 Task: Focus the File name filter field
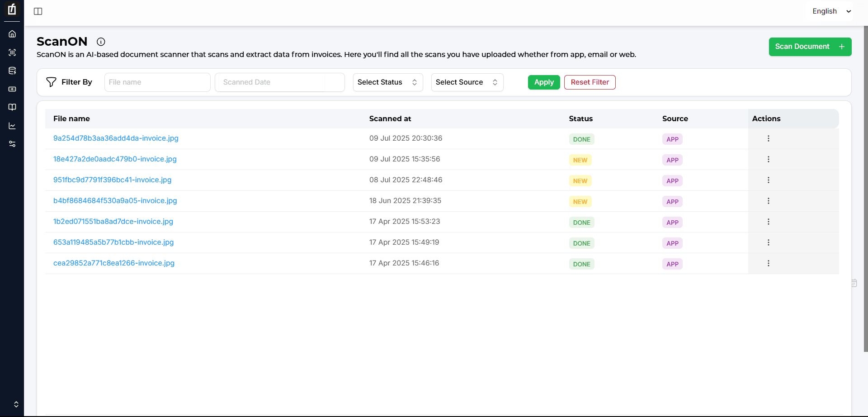coord(157,82)
